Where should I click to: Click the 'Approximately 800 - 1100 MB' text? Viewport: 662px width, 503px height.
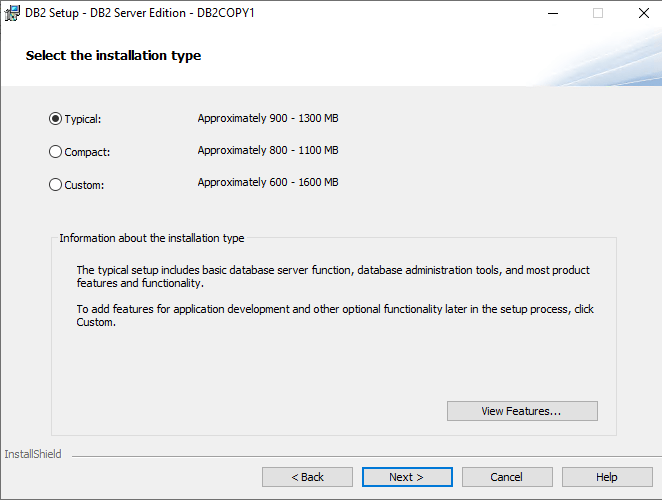click(x=268, y=150)
